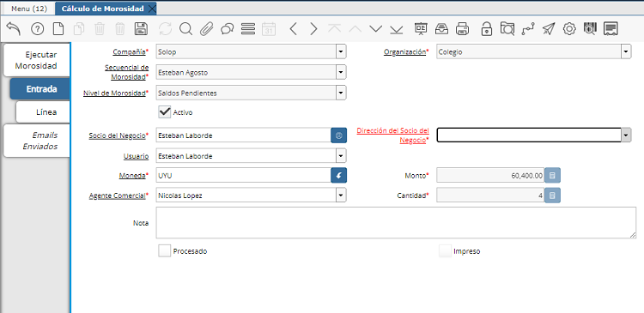Click the paper plane request icon

549,28
